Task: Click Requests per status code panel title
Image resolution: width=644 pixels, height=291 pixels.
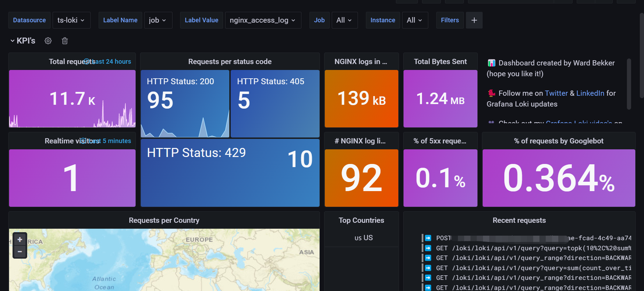Action: pos(230,62)
